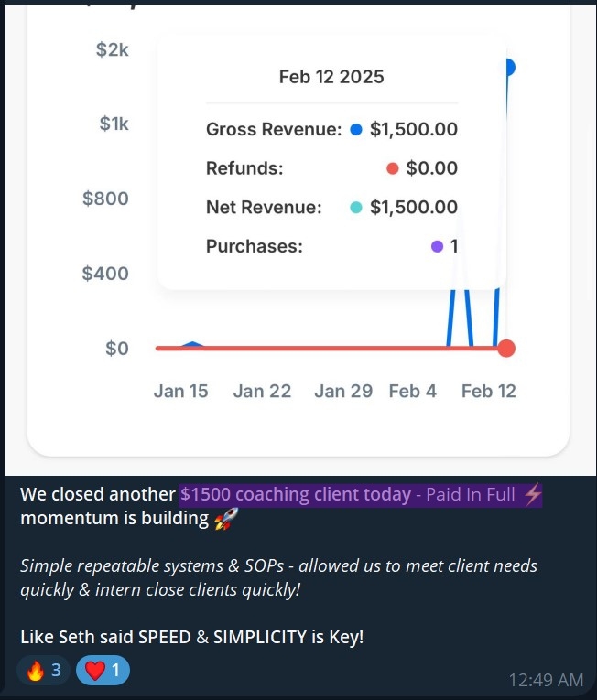Click the 12:49 AM message timestamp
This screenshot has width=597, height=700.
[546, 680]
